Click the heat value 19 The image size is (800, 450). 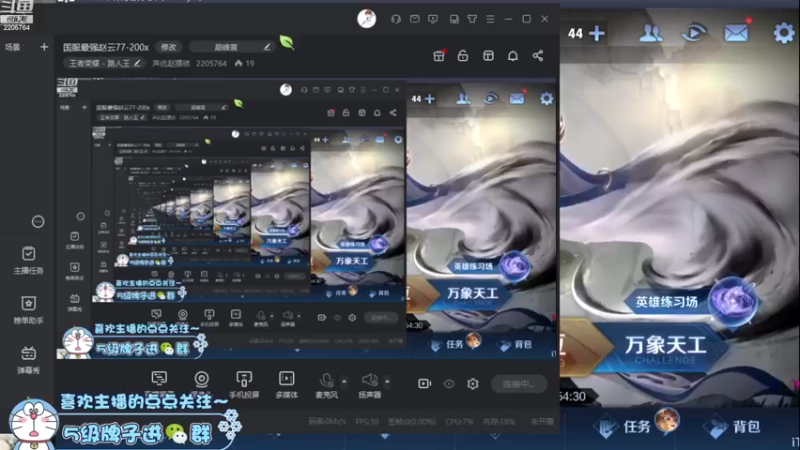244,63
